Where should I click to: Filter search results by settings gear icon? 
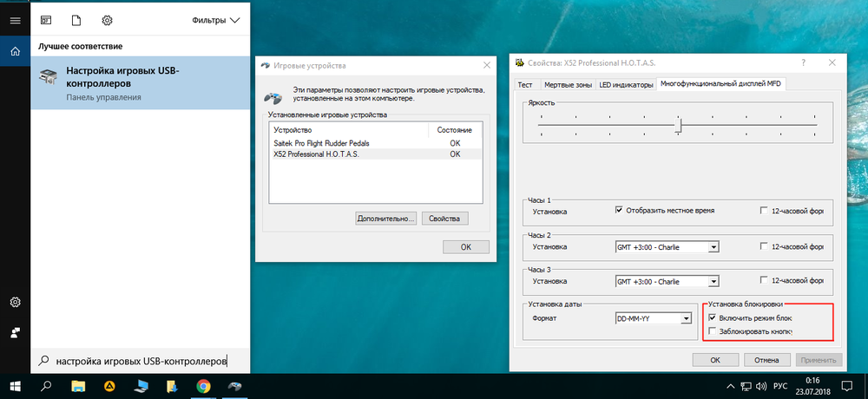click(107, 21)
